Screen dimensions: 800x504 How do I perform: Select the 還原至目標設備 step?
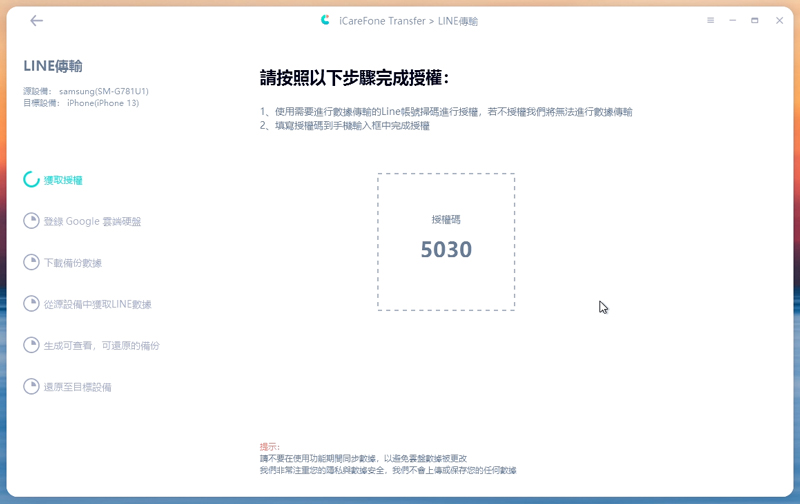pyautogui.click(x=77, y=386)
